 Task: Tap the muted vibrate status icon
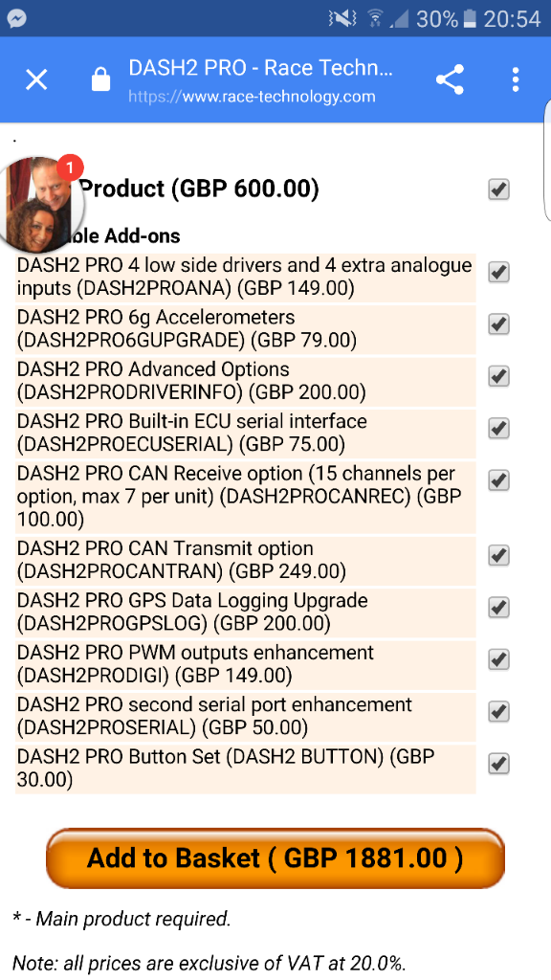[342, 19]
